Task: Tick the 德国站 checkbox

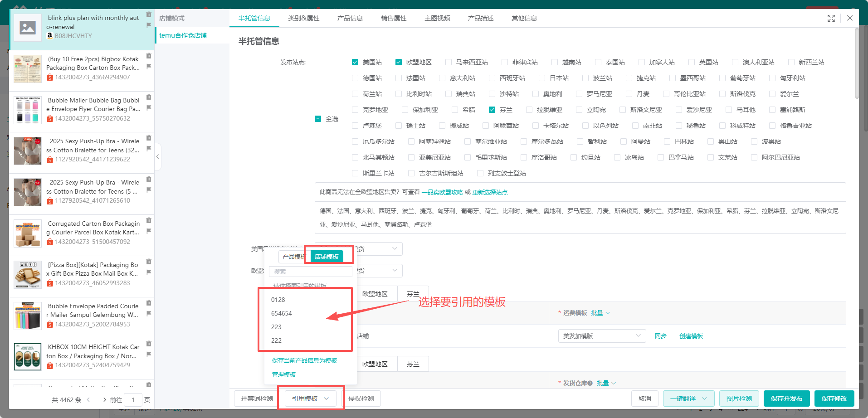Action: [355, 78]
